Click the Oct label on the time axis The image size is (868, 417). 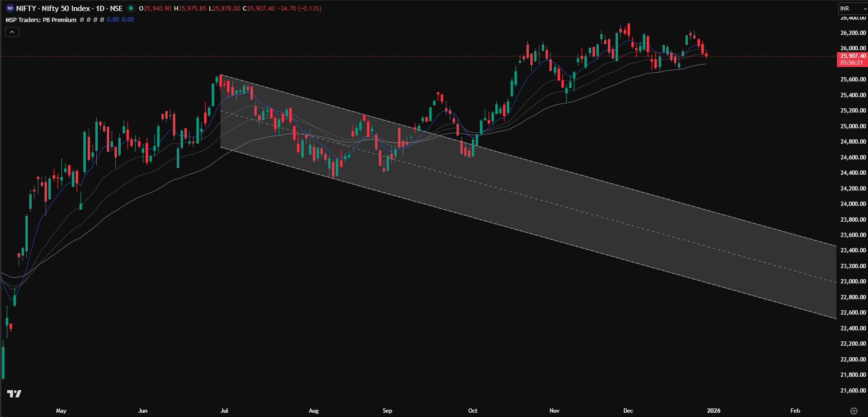tap(472, 411)
